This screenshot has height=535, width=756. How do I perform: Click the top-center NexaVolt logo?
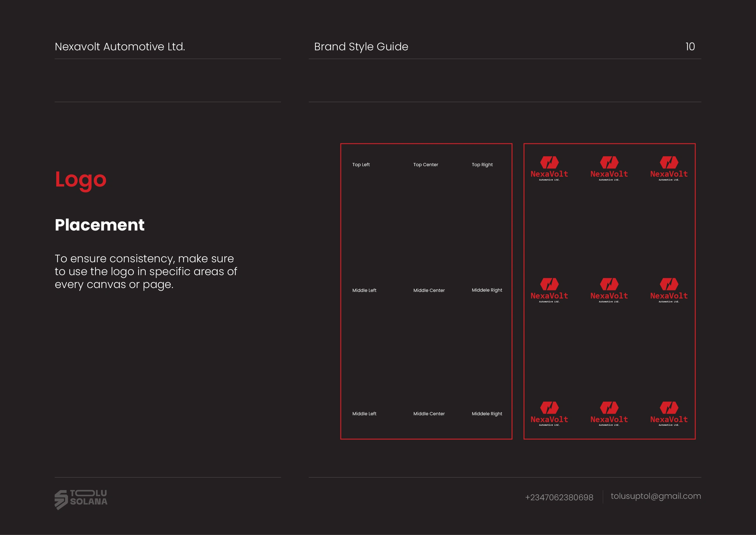click(609, 168)
